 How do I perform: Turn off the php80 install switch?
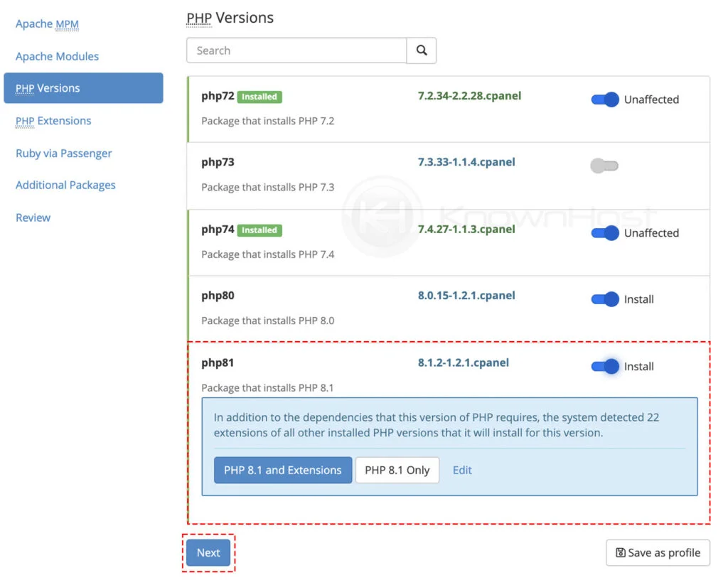click(x=605, y=299)
